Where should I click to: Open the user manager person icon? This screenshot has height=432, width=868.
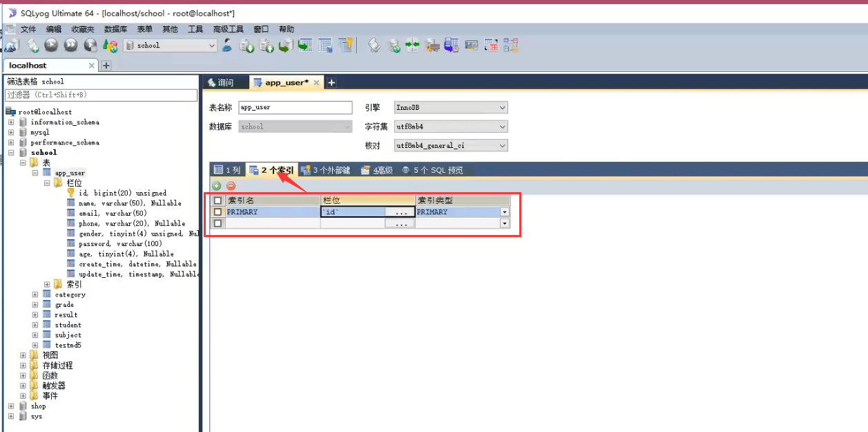click(227, 46)
